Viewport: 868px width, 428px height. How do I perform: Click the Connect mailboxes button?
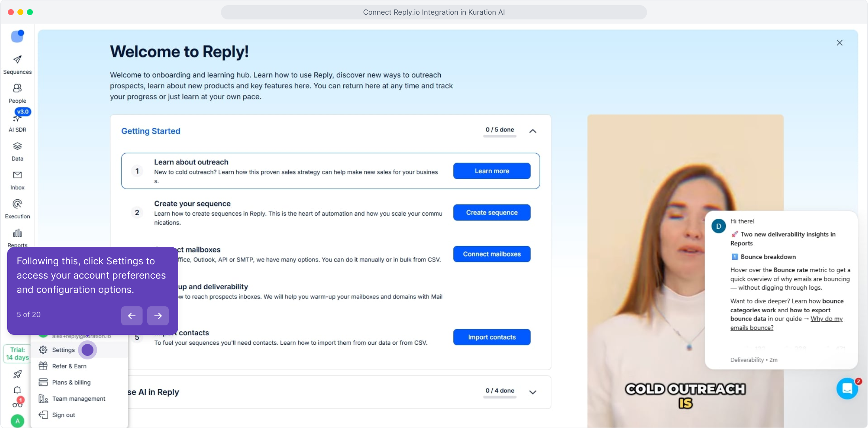492,254
